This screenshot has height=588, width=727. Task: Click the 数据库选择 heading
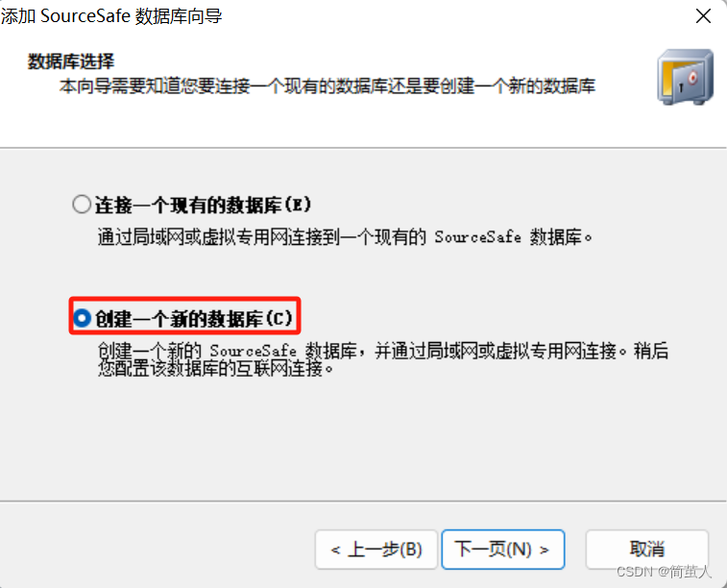(71, 61)
